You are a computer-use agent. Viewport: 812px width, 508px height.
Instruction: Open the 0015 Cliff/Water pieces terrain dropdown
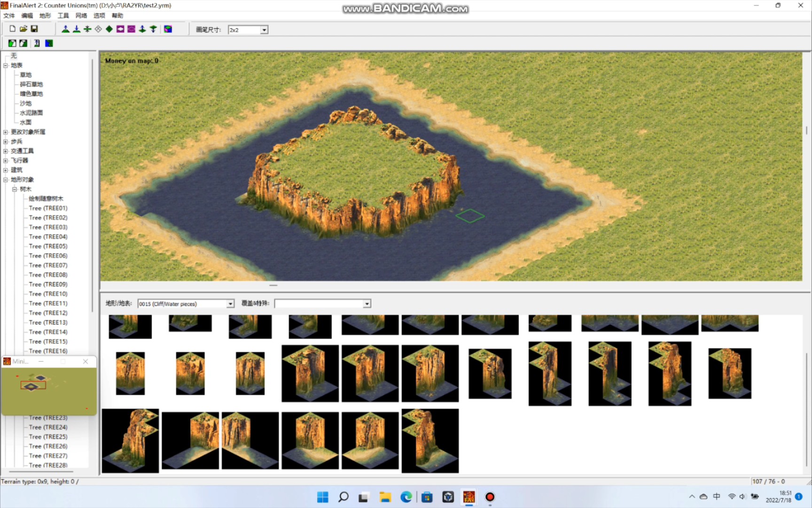(230, 304)
